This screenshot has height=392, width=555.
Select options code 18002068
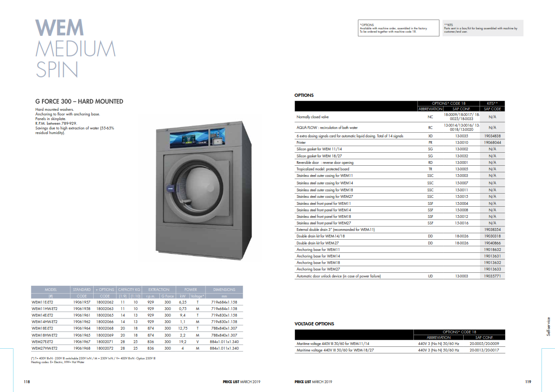[105, 328]
